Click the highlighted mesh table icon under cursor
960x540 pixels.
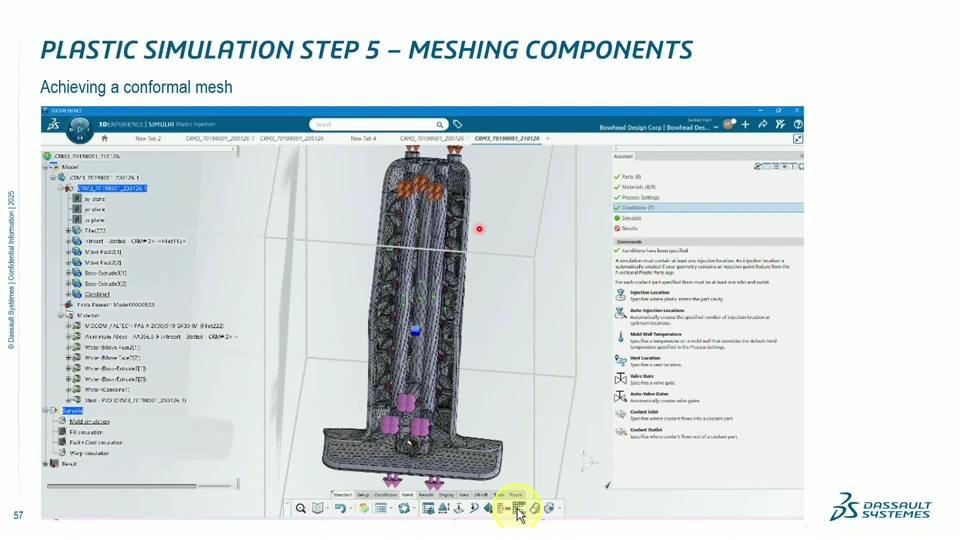(519, 508)
